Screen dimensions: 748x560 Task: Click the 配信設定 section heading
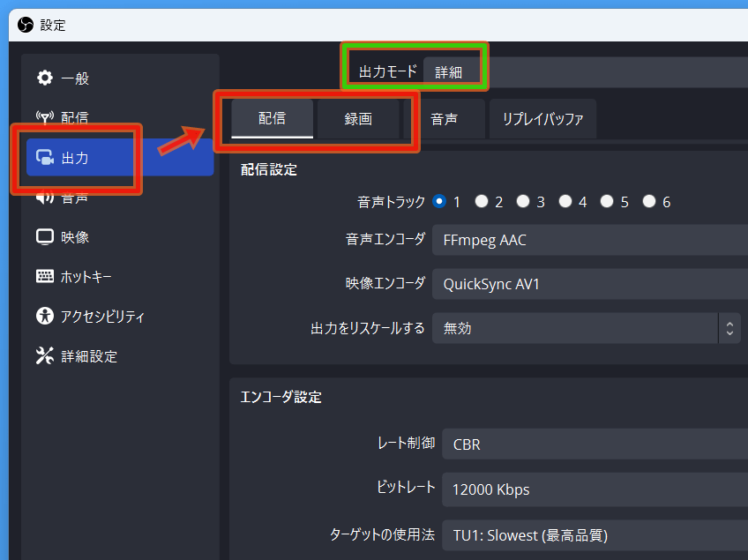pos(268,169)
